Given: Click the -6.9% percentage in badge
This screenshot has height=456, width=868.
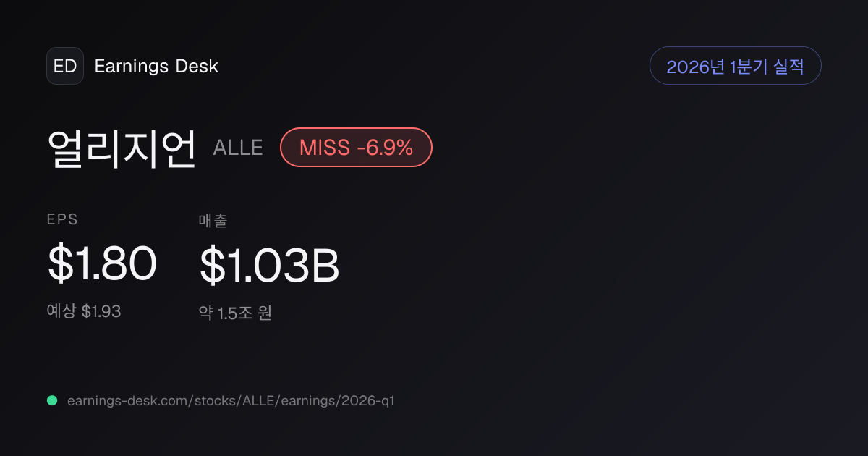Looking at the screenshot, I should point(385,148).
